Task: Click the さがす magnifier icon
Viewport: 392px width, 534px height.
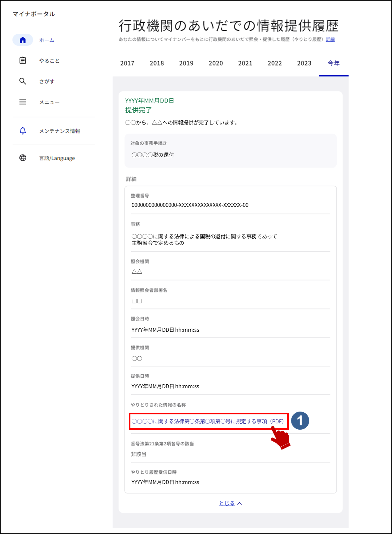Action: point(23,81)
